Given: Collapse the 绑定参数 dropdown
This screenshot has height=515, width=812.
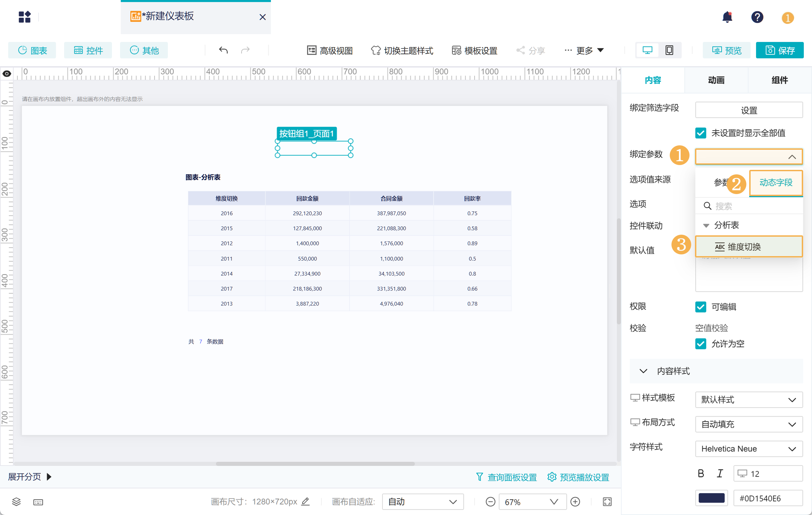Looking at the screenshot, I should (749, 157).
